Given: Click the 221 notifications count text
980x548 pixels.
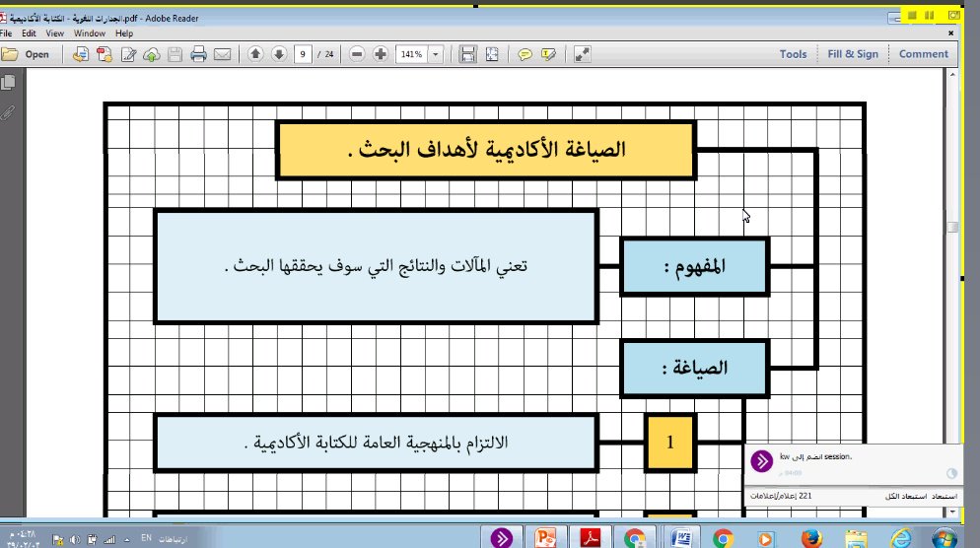Looking at the screenshot, I should [781, 496].
